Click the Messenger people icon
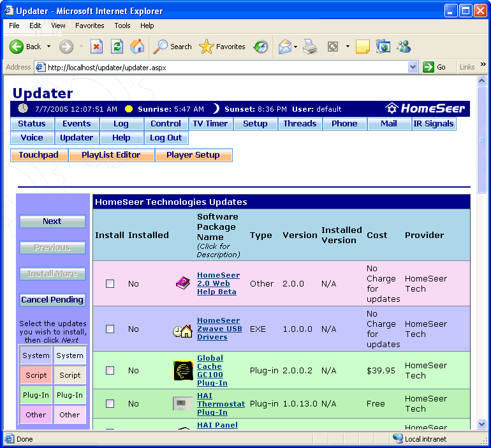 click(404, 47)
